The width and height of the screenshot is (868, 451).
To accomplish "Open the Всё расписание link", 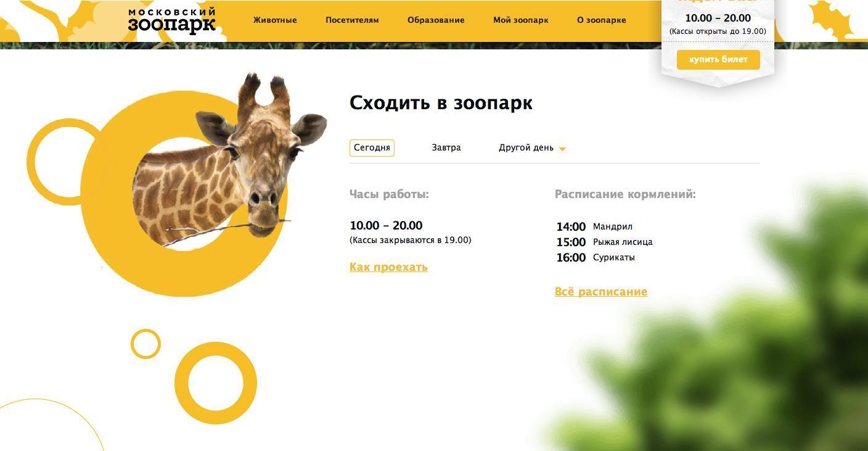I will 601,292.
